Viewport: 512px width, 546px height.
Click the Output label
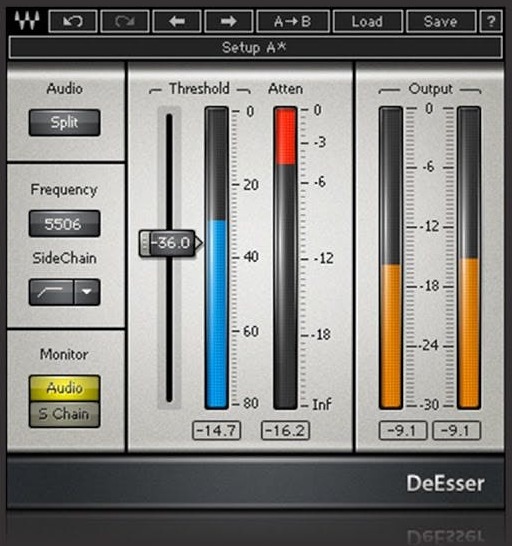[430, 89]
